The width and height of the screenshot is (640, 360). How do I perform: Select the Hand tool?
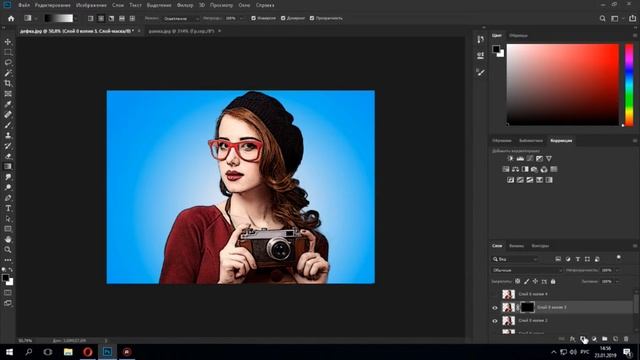(x=8, y=239)
